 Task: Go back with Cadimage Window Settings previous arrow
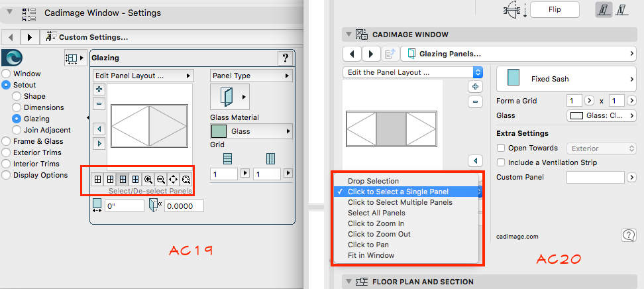11,37
